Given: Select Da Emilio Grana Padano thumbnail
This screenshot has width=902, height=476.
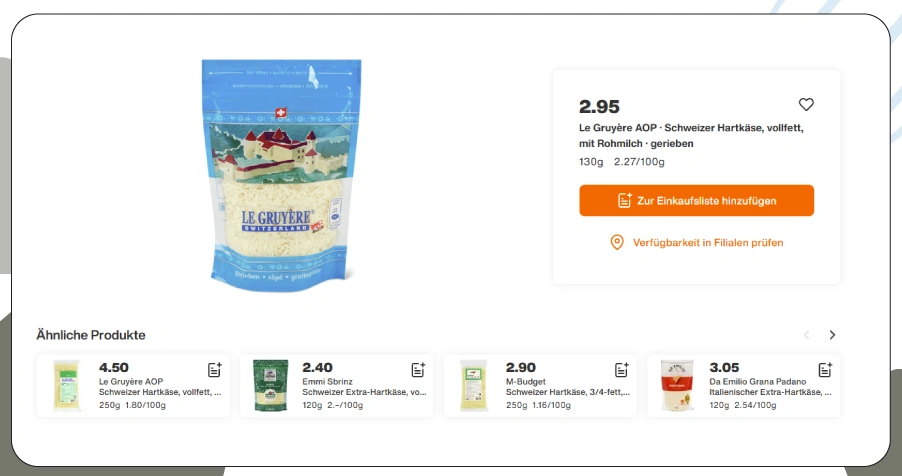Looking at the screenshot, I should (677, 385).
